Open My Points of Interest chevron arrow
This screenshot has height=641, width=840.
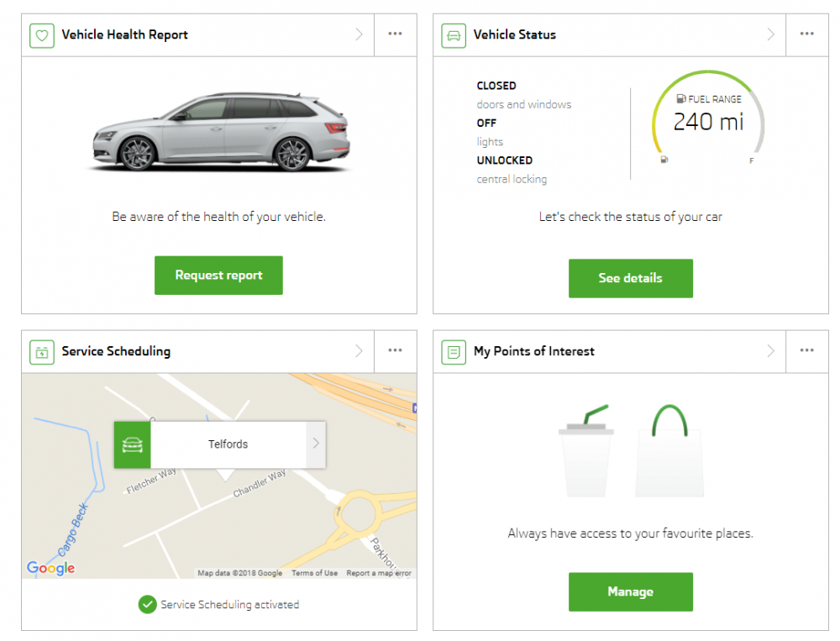tap(771, 351)
